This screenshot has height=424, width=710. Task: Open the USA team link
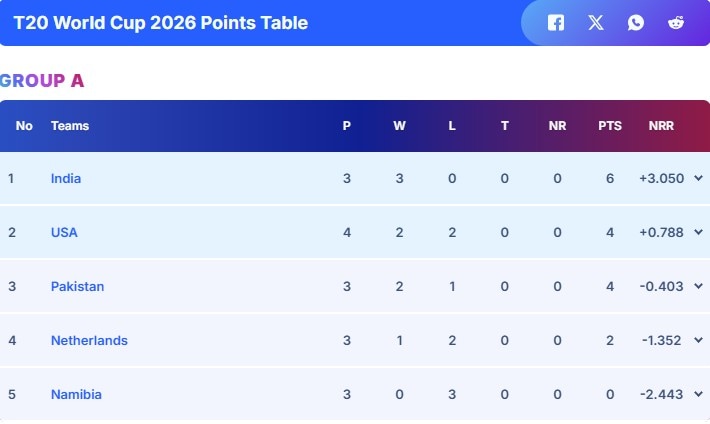click(64, 233)
